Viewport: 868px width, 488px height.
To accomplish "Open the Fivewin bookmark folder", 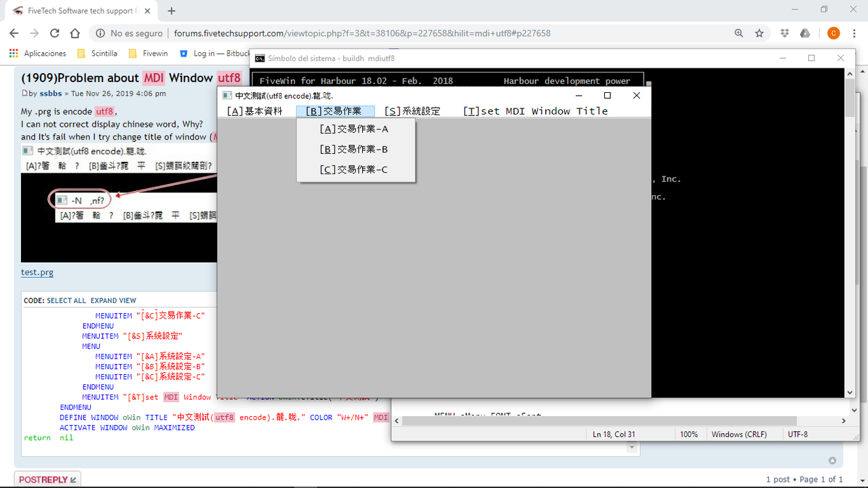I will pos(148,53).
